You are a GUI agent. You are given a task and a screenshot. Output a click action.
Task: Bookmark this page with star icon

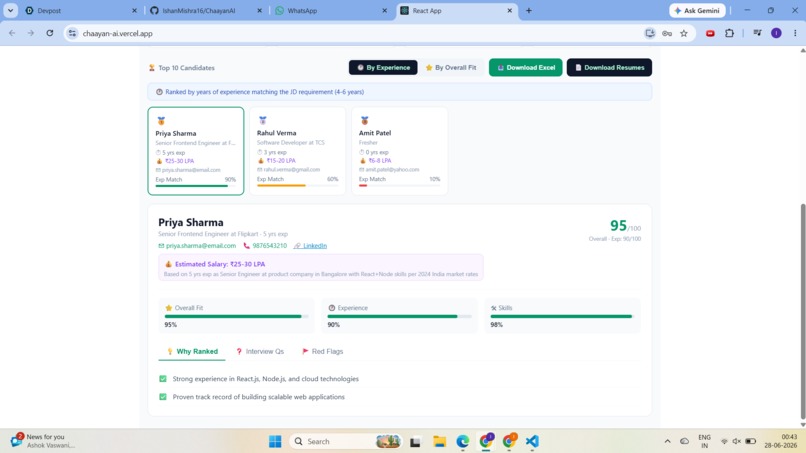pos(684,33)
